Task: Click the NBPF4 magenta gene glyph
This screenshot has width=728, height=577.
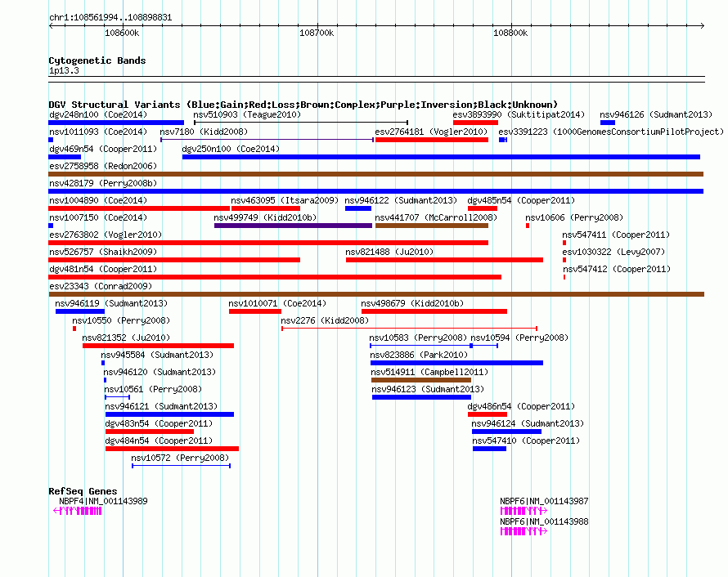Action: [x=78, y=511]
